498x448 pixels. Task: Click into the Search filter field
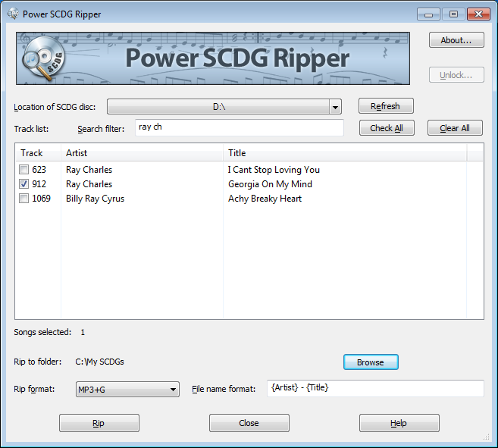click(x=240, y=127)
